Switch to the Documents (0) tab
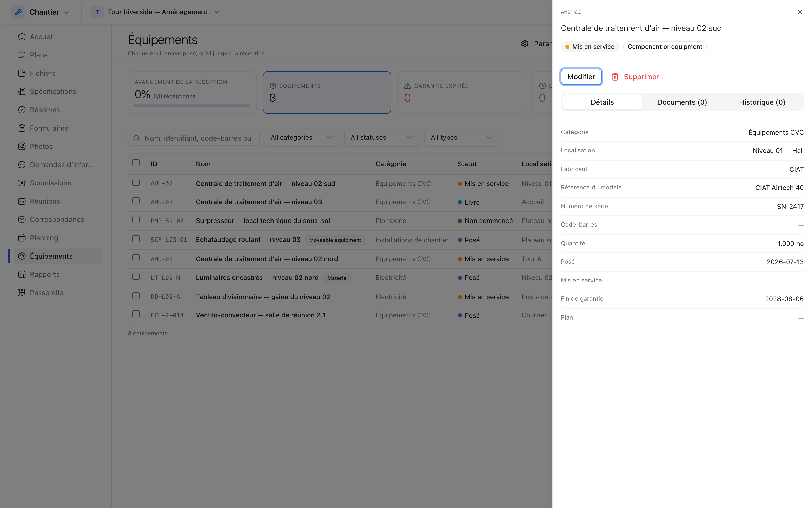812x508 pixels. pyautogui.click(x=682, y=102)
